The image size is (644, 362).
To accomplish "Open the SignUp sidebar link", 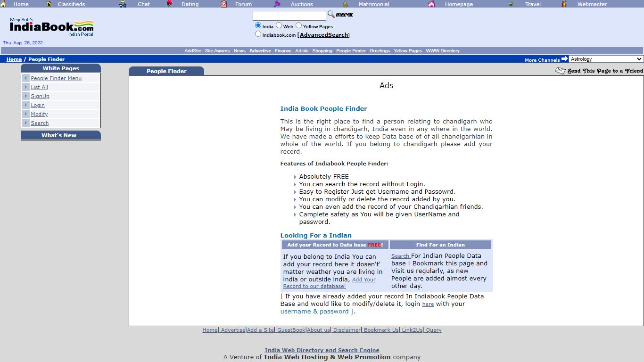I will click(x=40, y=96).
